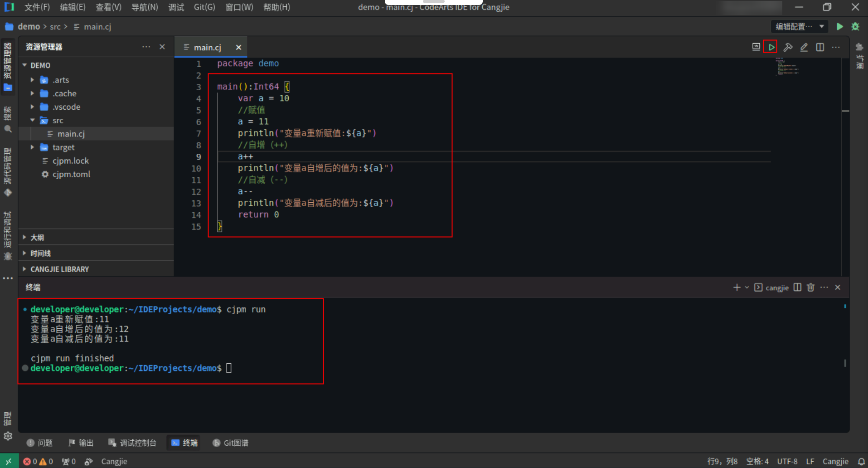The image size is (868, 468).
Task: Open Explorer panel more actions menu
Action: tap(146, 47)
